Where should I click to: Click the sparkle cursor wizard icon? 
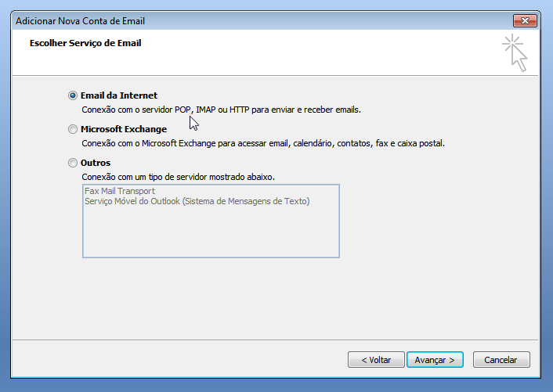tap(515, 52)
